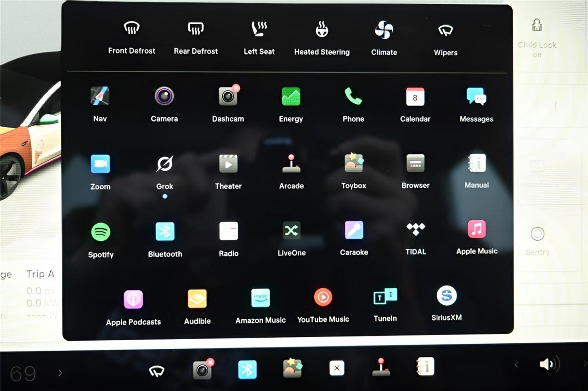Screen dimensions: 588x391
Task: Tap the white X tile in the bottom dock
Action: point(337,368)
